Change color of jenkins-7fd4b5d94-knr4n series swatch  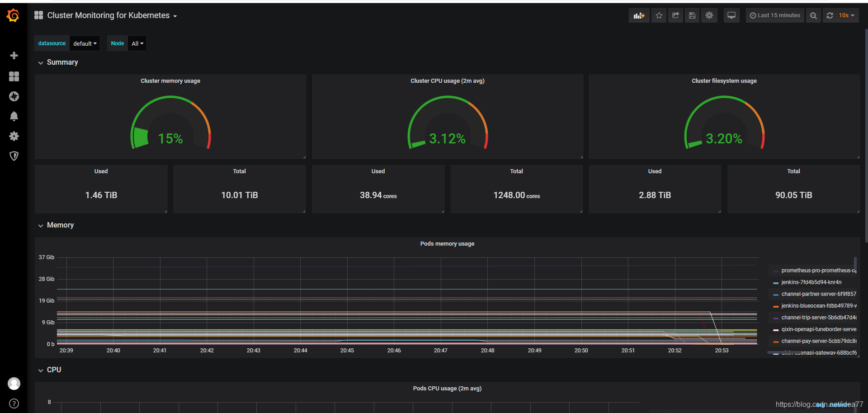[x=776, y=283]
